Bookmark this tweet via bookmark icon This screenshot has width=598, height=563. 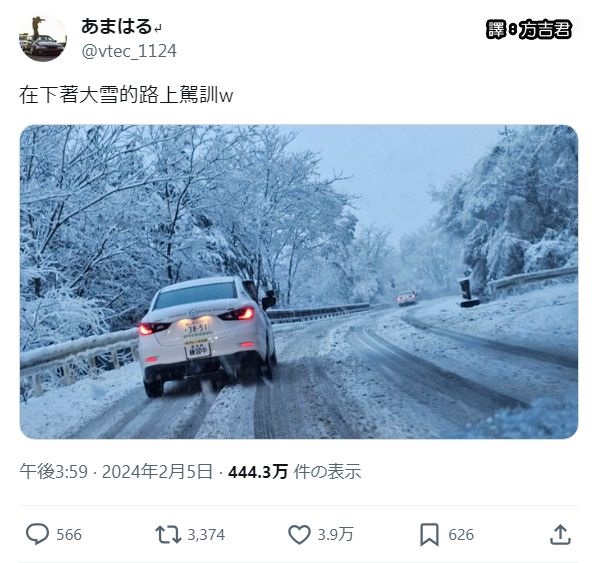(429, 535)
